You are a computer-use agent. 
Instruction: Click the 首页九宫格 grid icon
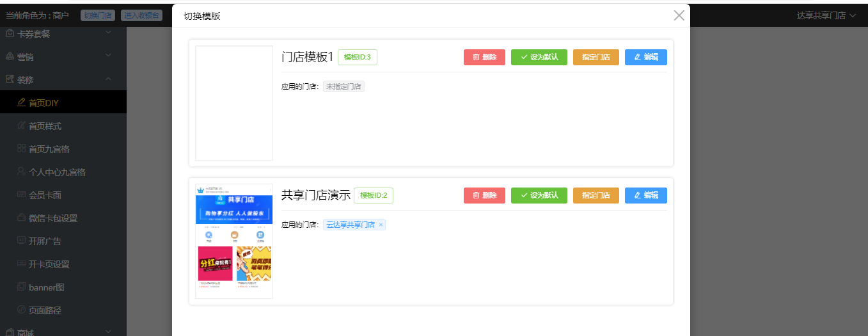click(x=22, y=148)
